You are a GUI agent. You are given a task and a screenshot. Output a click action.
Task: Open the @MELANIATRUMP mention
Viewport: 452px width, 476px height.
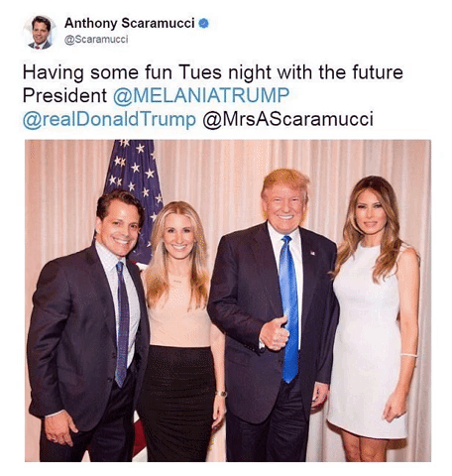pos(201,95)
